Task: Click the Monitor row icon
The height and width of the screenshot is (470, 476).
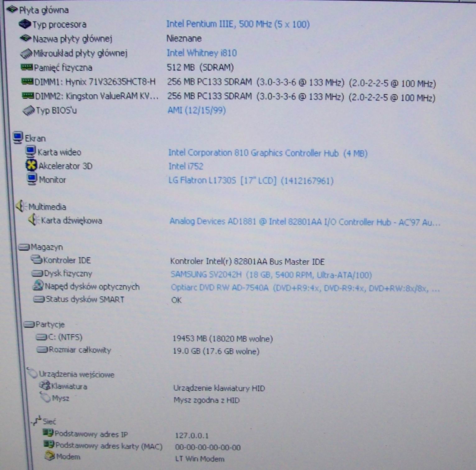Action: pyautogui.click(x=32, y=179)
